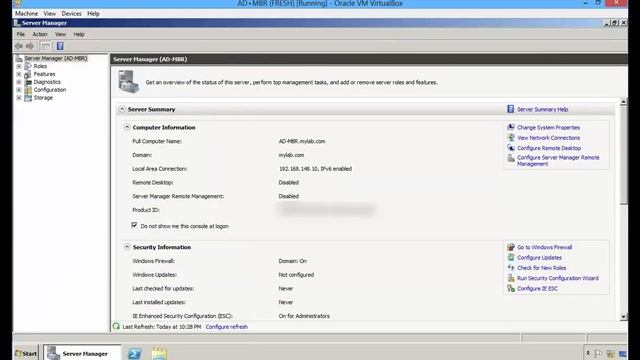Screen dimensions: 640x360
Task: Open the VirtualBox Devices menu
Action: pos(71,13)
